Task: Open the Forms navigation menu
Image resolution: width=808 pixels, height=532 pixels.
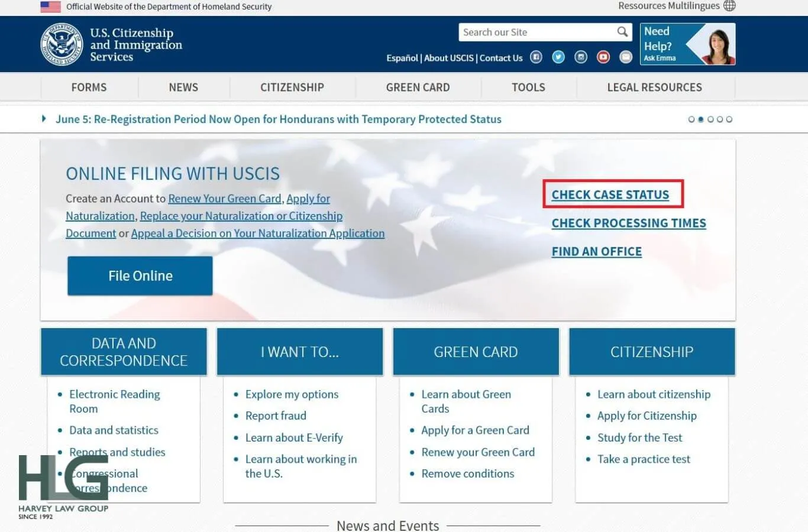Action: pyautogui.click(x=89, y=87)
